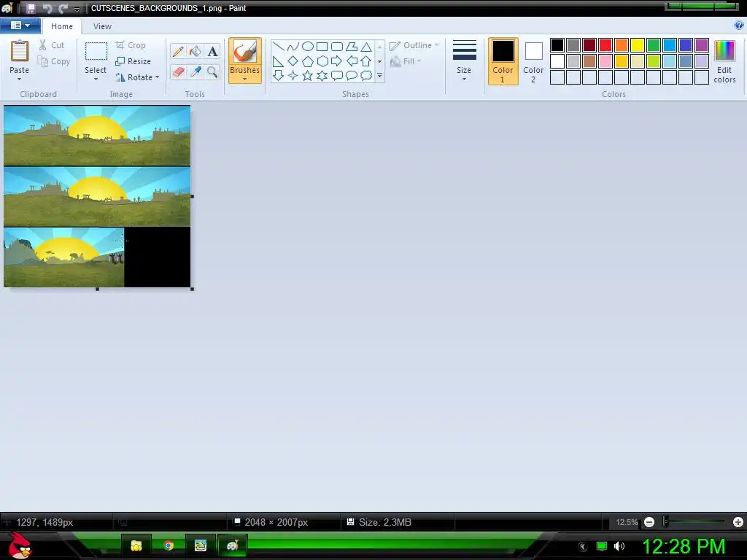The height and width of the screenshot is (560, 747).
Task: Choose the Pentagon shape
Action: pos(308,61)
